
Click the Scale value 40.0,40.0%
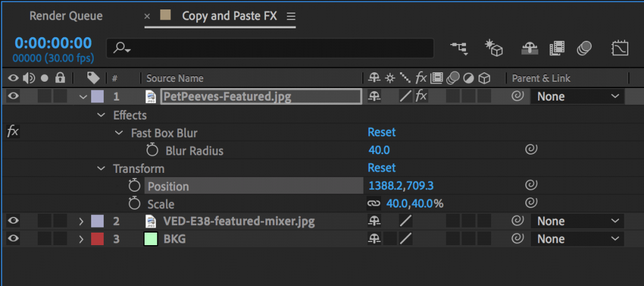pyautogui.click(x=415, y=204)
